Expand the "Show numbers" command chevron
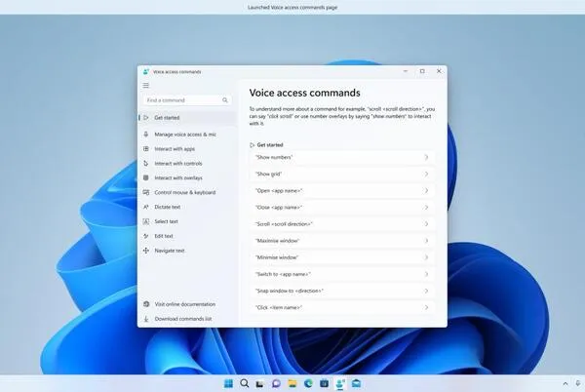Image resolution: width=585 pixels, height=392 pixels. (426, 157)
